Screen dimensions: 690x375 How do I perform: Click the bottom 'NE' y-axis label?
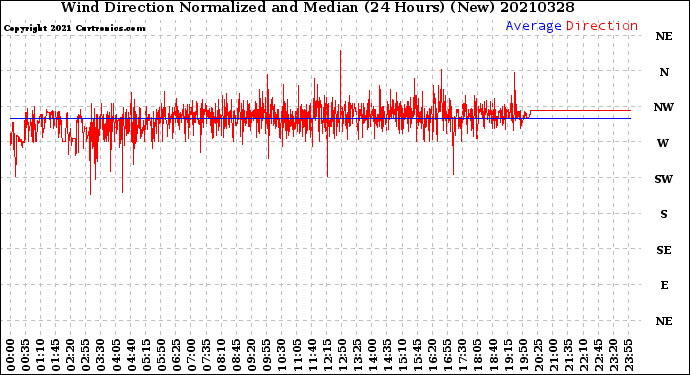664,321
